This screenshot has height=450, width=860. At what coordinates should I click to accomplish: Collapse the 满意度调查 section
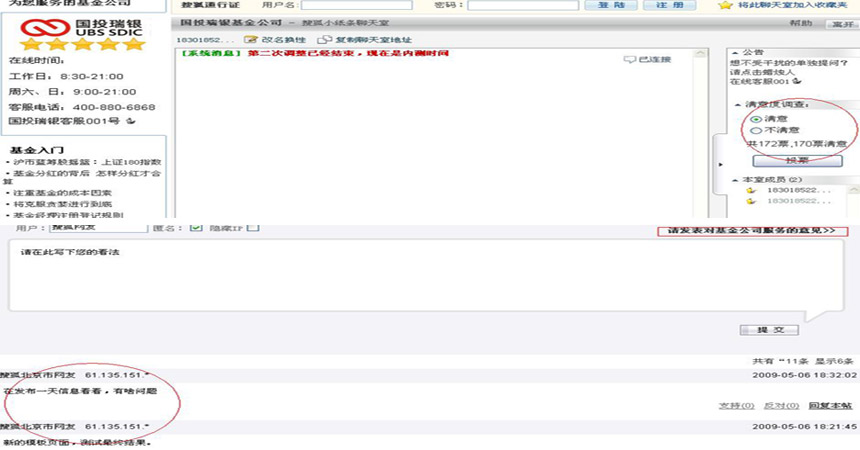coord(735,104)
